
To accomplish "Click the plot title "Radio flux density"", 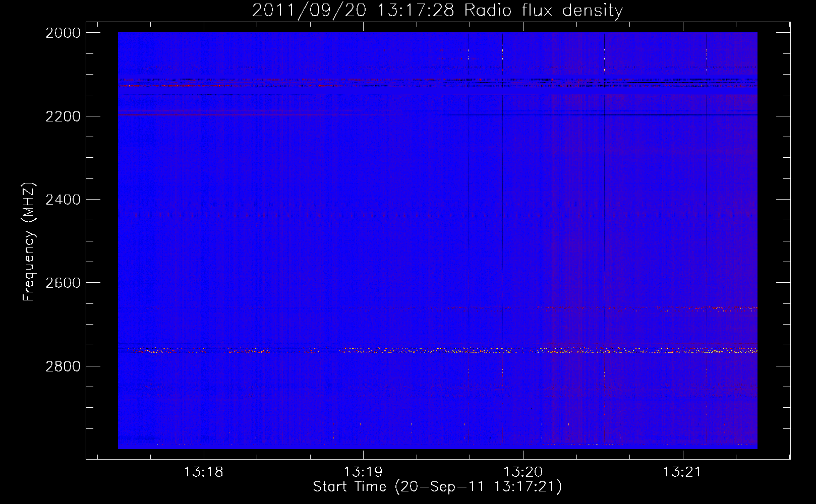I will [x=544, y=10].
